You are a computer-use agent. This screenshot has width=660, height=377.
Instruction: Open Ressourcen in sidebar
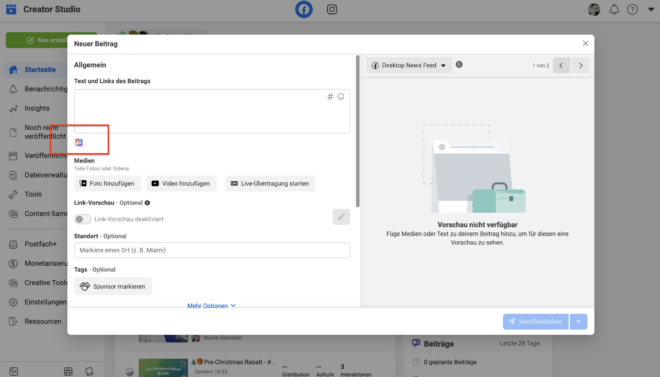[43, 321]
